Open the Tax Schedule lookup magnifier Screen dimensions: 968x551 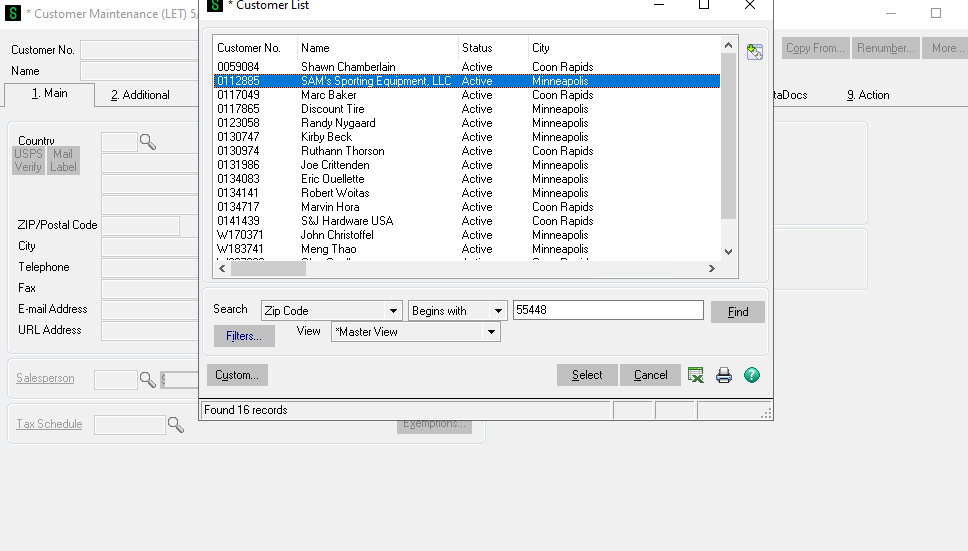click(x=176, y=425)
